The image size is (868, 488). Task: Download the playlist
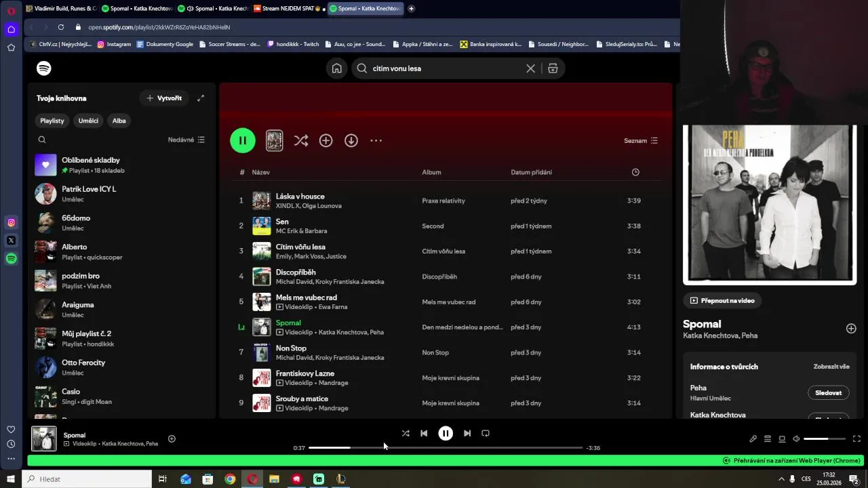(351, 140)
